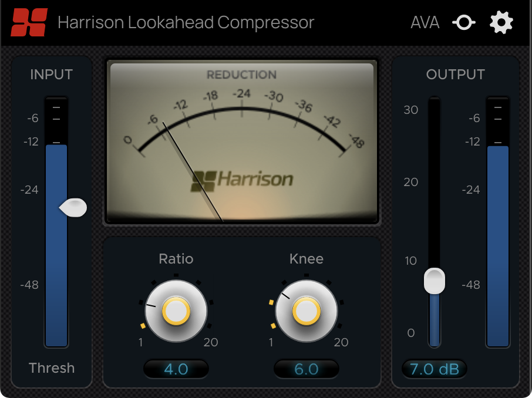Click the "Knee" label above the knob
This screenshot has width=532, height=398.
pyautogui.click(x=307, y=259)
